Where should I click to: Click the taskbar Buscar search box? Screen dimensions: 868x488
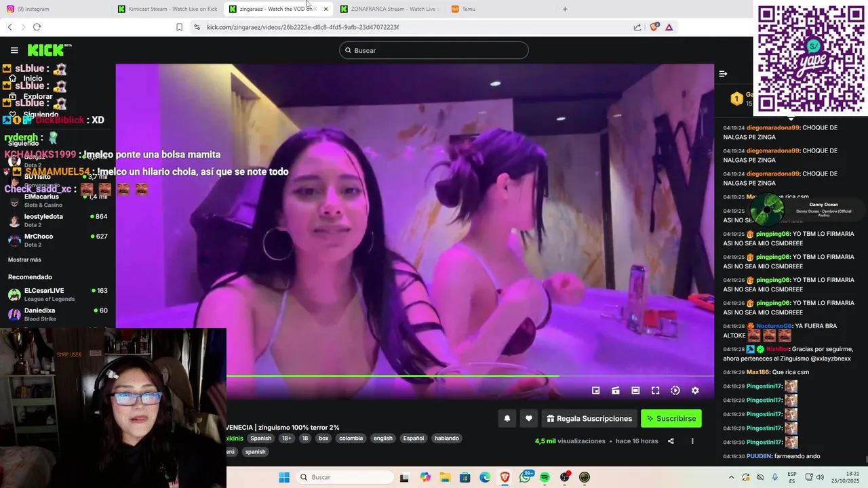344,477
